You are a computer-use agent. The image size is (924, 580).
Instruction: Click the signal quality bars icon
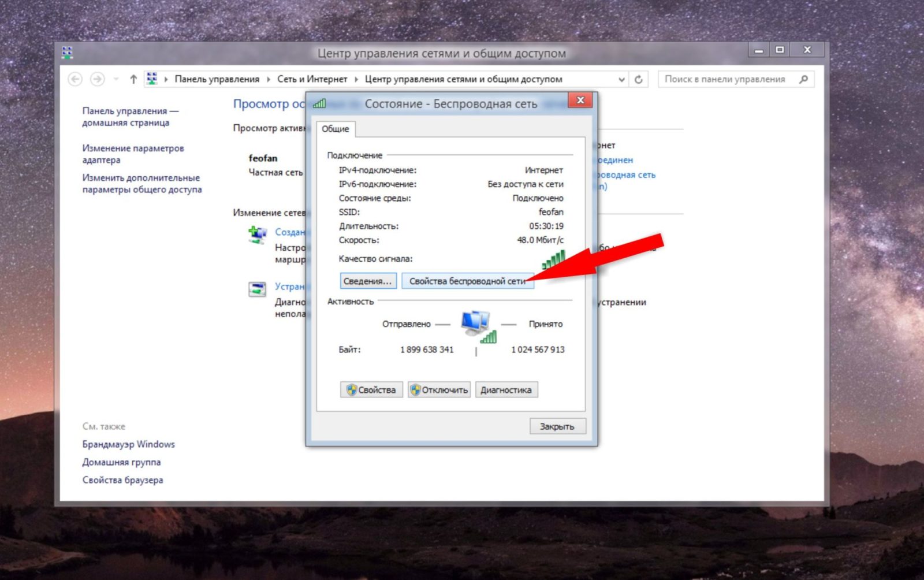click(553, 259)
